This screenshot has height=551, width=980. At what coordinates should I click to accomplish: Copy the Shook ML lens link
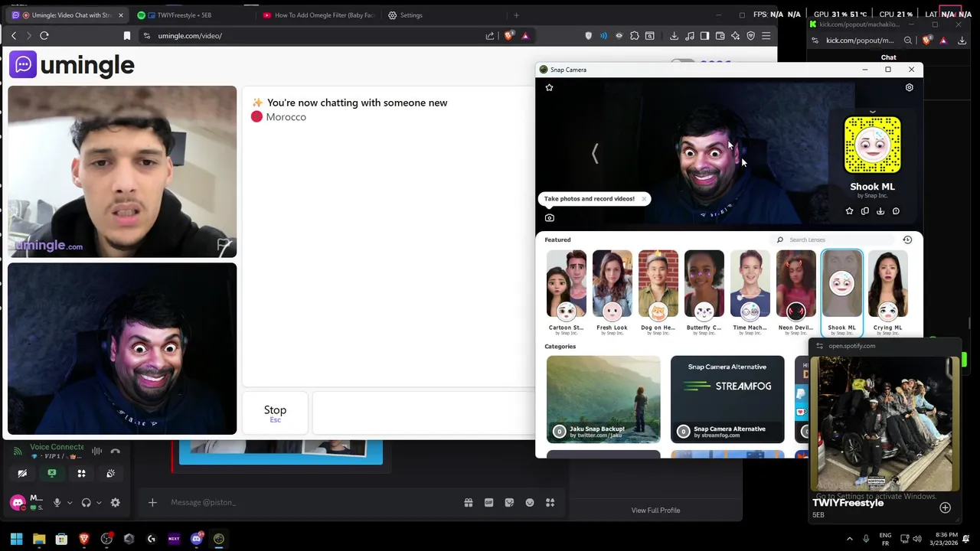coord(865,211)
